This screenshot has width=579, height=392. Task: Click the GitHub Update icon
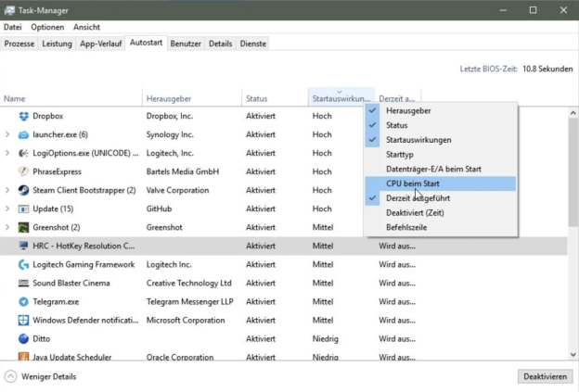point(23,209)
